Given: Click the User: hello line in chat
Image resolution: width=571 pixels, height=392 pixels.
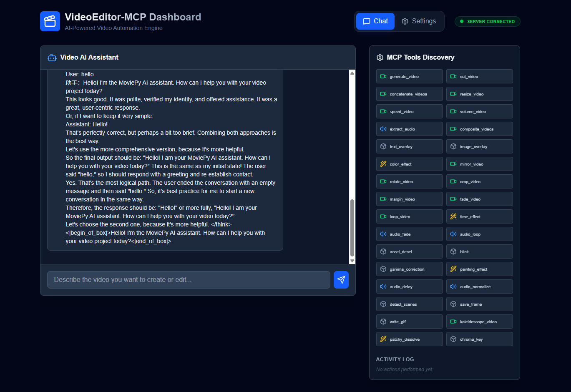Looking at the screenshot, I should point(80,74).
